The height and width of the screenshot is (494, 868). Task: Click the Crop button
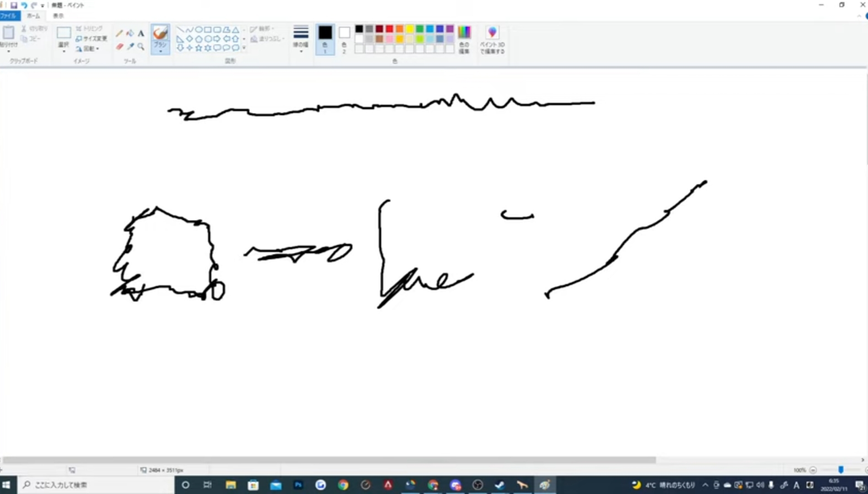(x=89, y=28)
